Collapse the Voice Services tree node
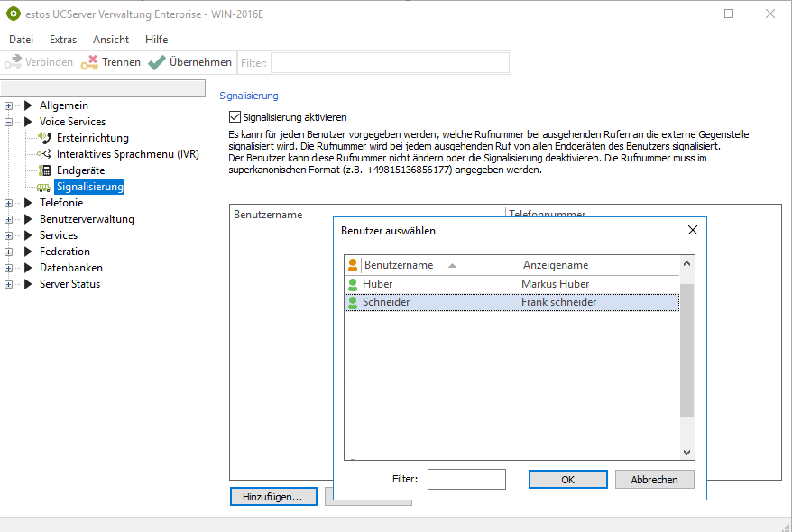The height and width of the screenshot is (532, 792). (x=9, y=122)
